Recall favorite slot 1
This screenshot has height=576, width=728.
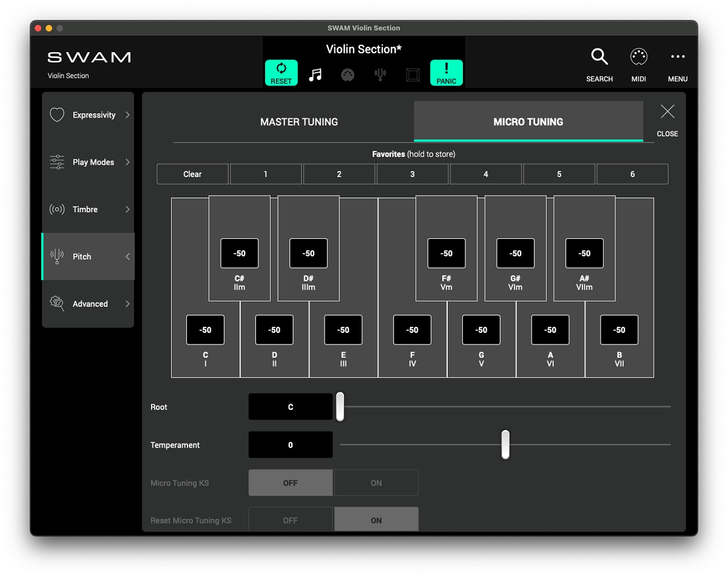(x=266, y=174)
